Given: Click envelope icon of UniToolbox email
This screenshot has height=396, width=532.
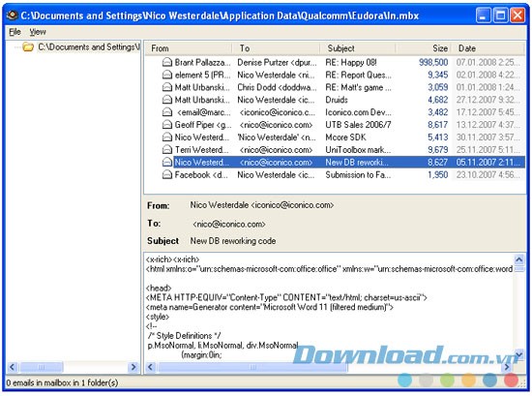Looking at the screenshot, I should coord(167,150).
